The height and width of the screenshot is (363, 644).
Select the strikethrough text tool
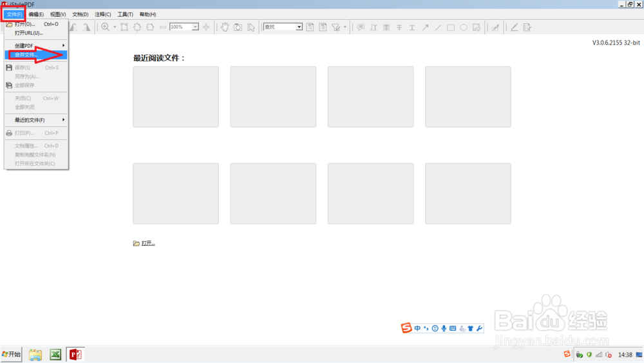click(x=399, y=27)
